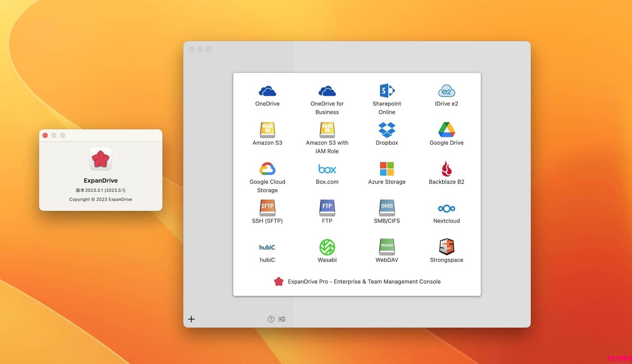Select Wasabi cloud storage
632x364 pixels.
(x=327, y=251)
